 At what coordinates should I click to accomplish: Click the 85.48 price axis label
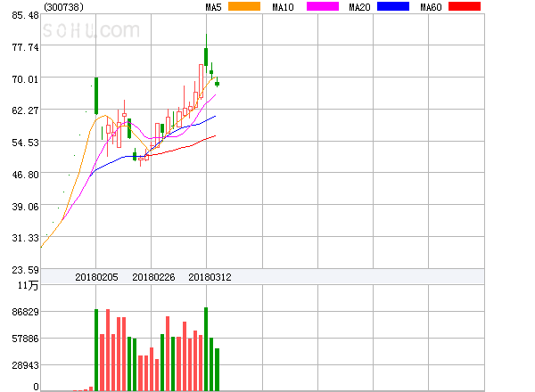(25, 15)
